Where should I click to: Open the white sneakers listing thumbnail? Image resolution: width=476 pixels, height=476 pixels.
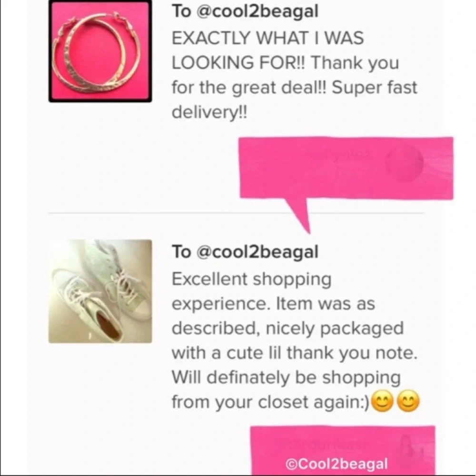point(100,291)
